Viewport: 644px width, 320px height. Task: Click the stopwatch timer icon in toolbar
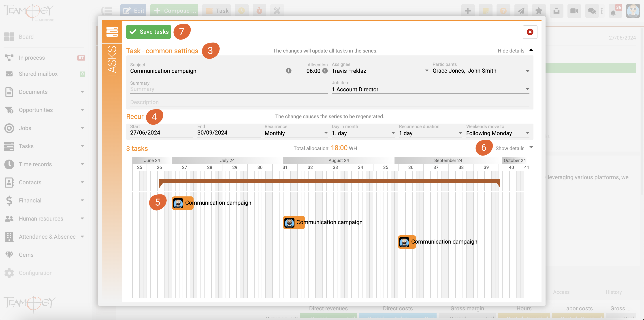259,11
